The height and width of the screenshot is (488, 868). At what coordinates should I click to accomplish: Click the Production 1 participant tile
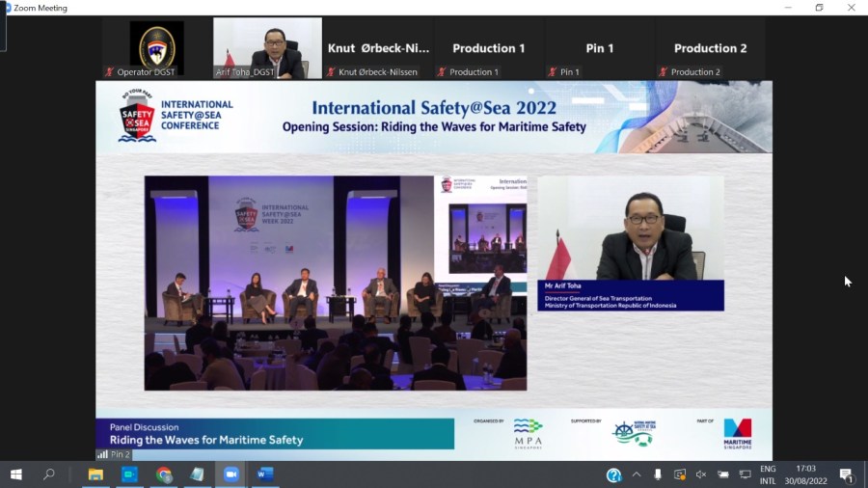pyautogui.click(x=489, y=48)
